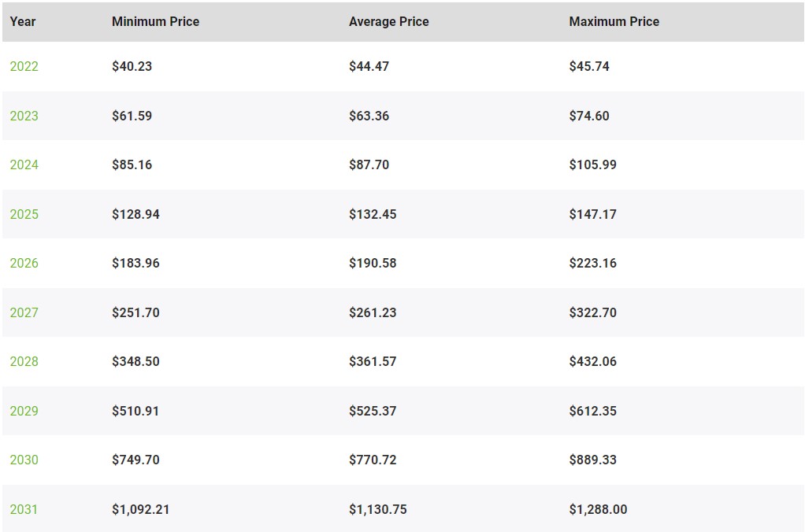This screenshot has height=532, width=805.
Task: Select the $1,092.21 minimum price cell
Action: 141,509
